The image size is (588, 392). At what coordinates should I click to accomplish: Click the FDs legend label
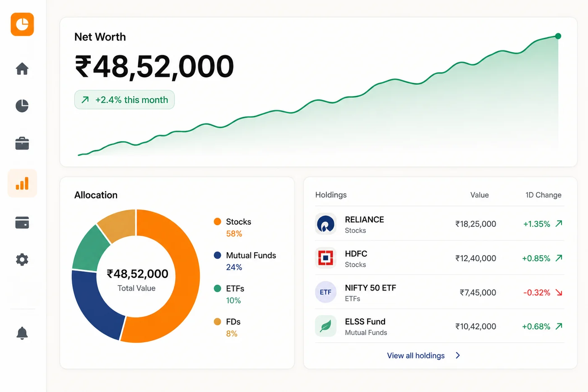233,322
